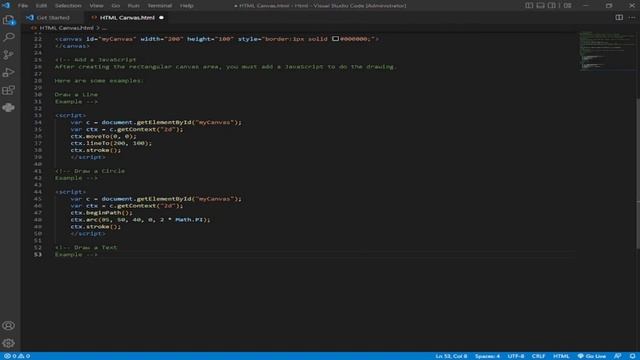Change CRLF end of line sequence
Viewport: 640px width, 360px height.
click(538, 356)
